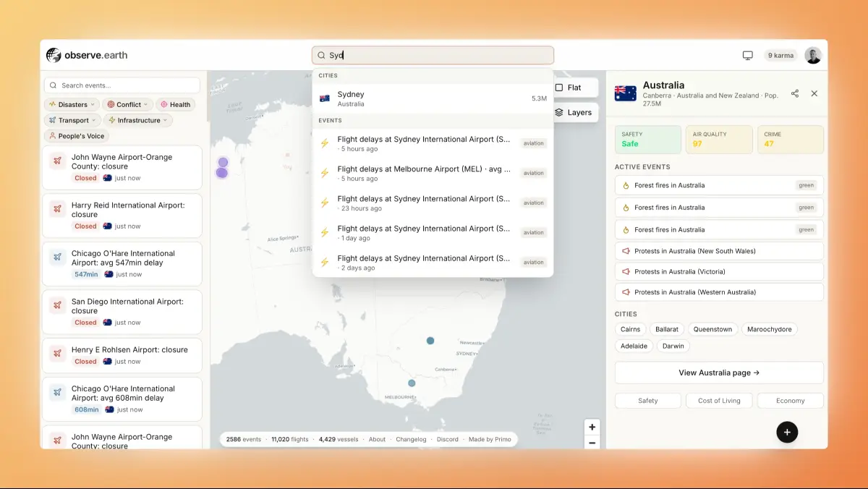The image size is (868, 489).
Task: Select the yellow Air Quality 97 card
Action: 718,140
